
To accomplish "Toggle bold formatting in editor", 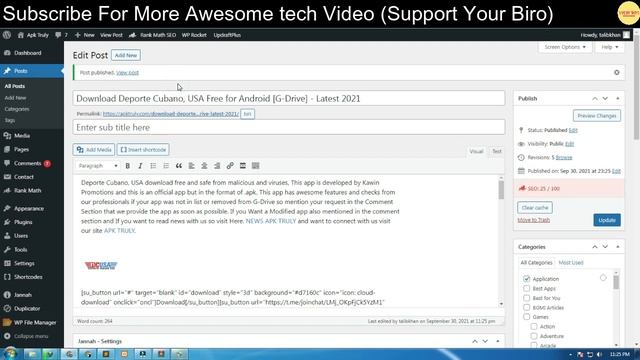I will (x=128, y=166).
